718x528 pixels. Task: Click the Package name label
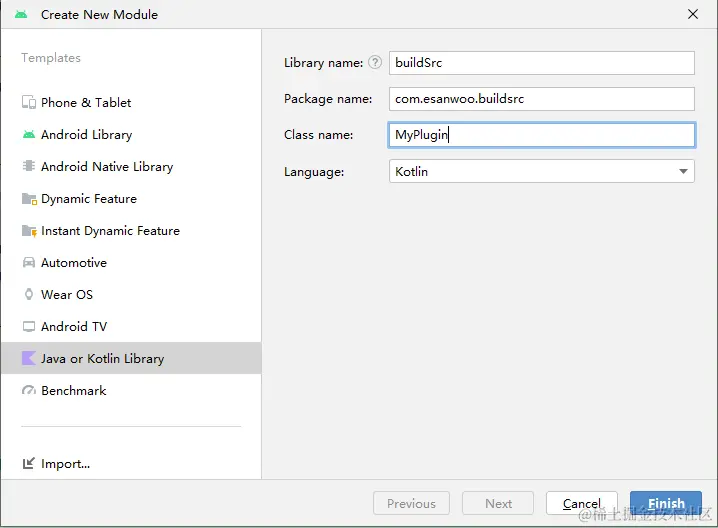[328, 98]
